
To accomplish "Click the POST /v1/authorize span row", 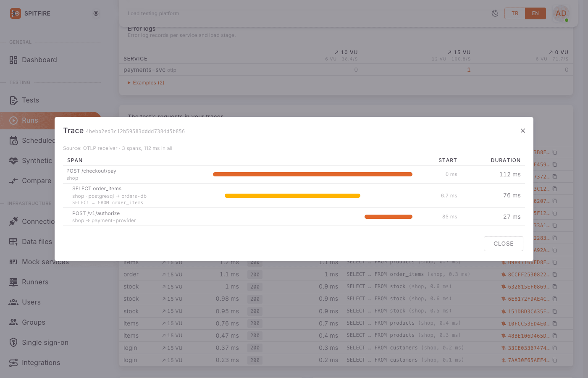I will tap(294, 217).
